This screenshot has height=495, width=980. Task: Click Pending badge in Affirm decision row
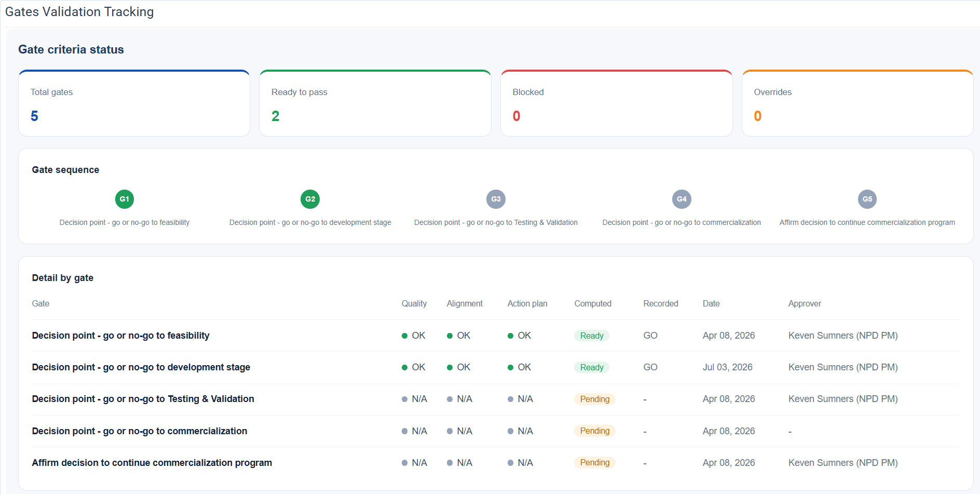[x=595, y=463]
